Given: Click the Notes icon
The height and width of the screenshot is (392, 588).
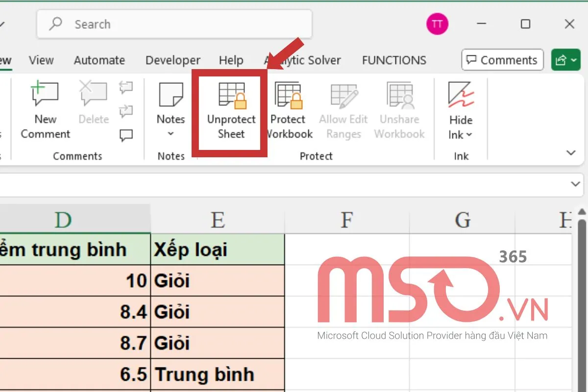Looking at the screenshot, I should pos(170,95).
